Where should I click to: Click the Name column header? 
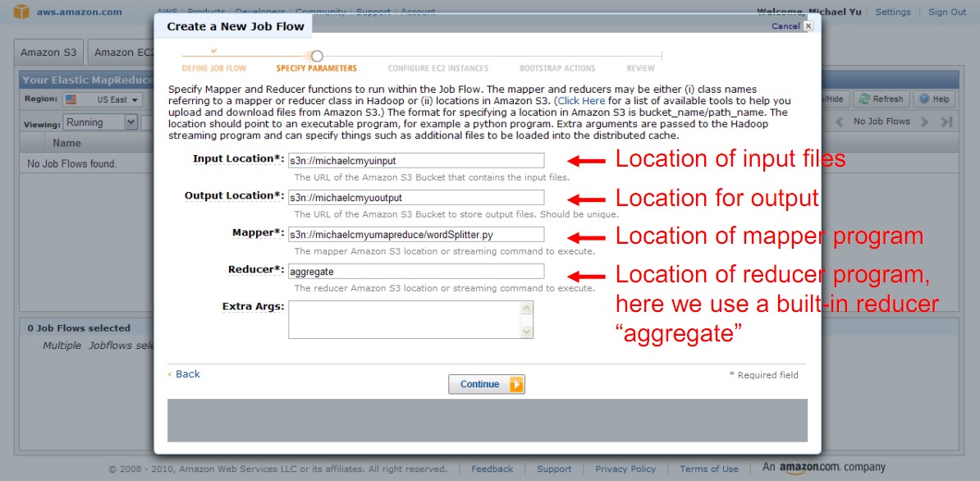66,143
